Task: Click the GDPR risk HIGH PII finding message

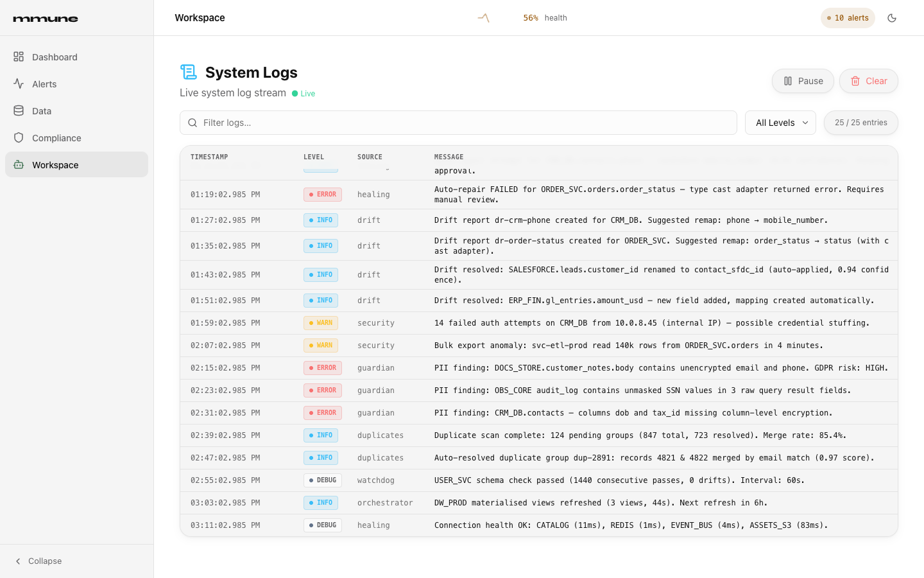Action: coord(662,368)
